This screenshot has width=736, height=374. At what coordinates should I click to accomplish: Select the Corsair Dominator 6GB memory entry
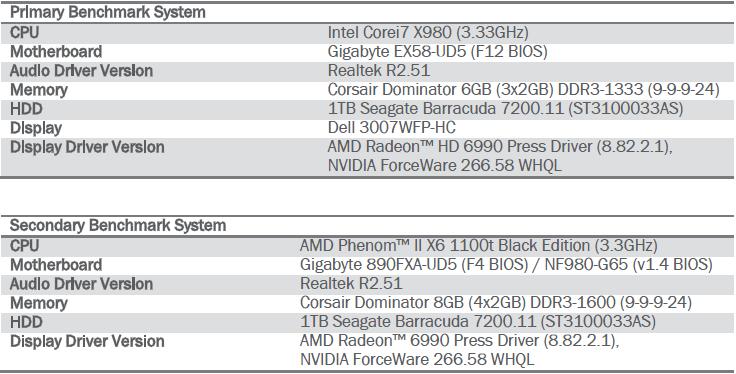524,90
